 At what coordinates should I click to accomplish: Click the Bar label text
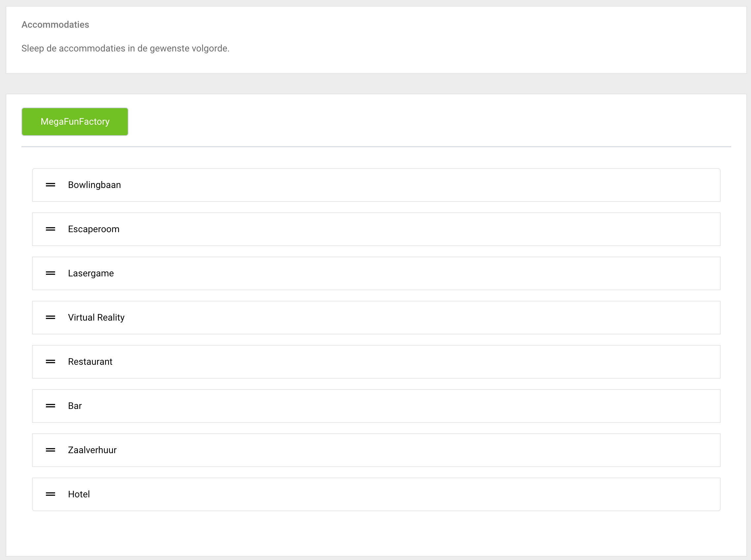point(75,406)
